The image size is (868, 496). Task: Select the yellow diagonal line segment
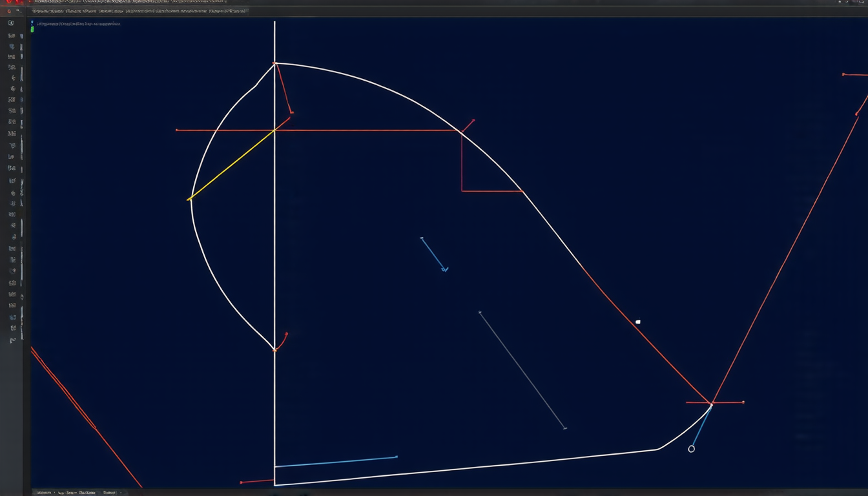[x=232, y=165]
